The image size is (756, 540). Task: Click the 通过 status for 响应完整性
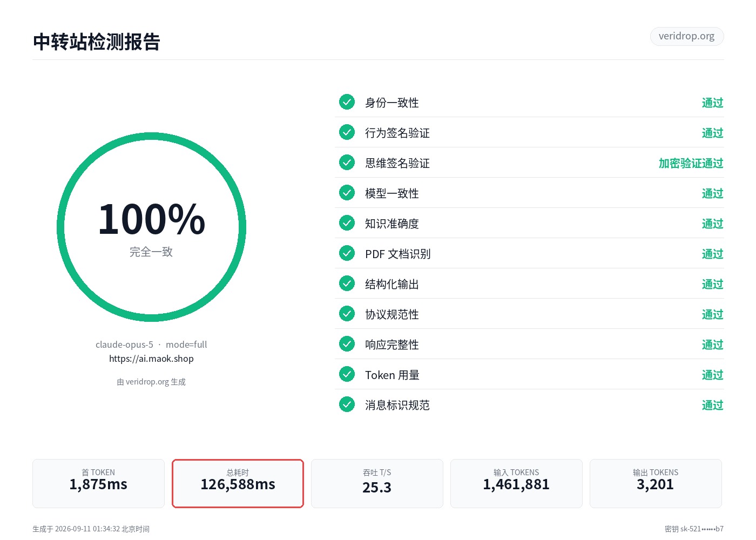(712, 345)
